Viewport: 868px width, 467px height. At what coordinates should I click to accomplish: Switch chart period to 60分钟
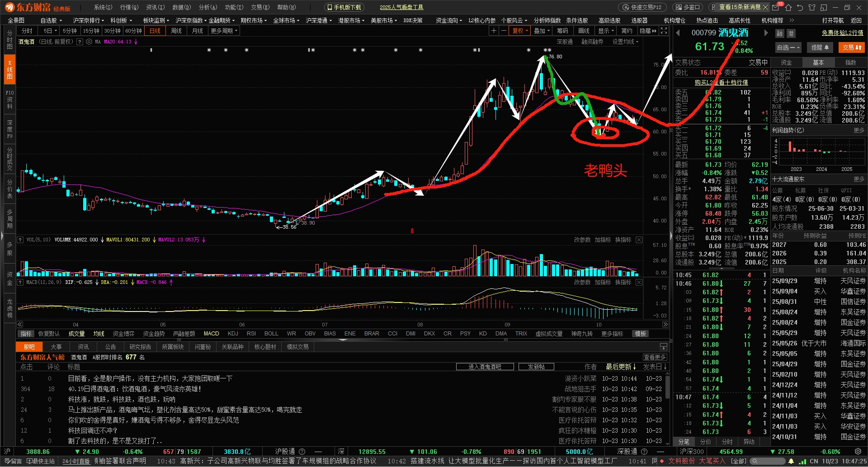pos(133,31)
